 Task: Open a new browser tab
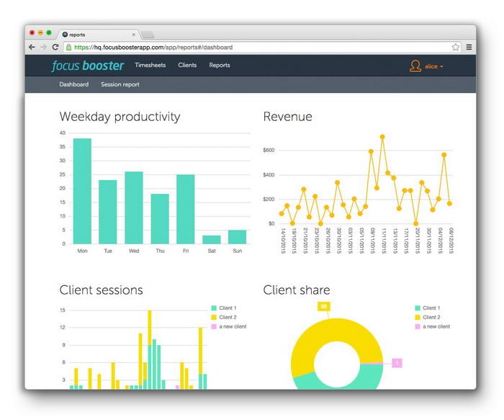(x=148, y=35)
